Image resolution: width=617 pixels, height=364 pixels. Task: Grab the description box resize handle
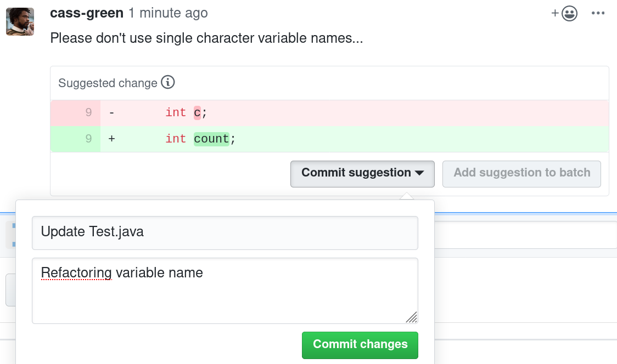411,317
